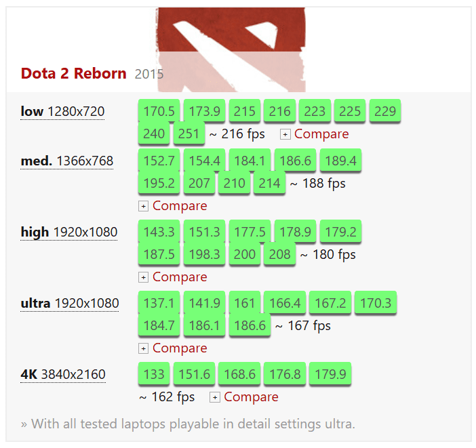Expand Compare box for med. 1366x768

143,206
